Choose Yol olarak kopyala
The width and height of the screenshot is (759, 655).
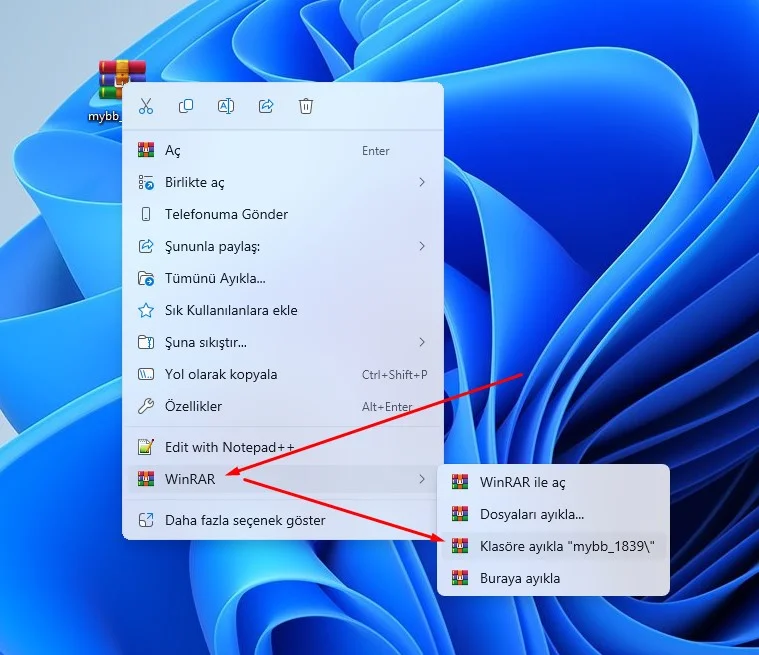click(283, 374)
